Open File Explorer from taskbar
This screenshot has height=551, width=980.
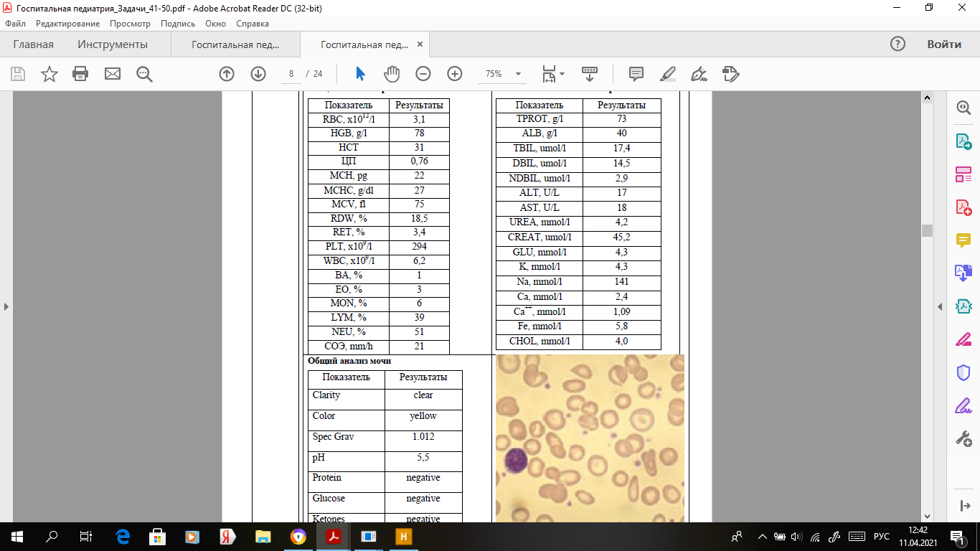pos(263,536)
